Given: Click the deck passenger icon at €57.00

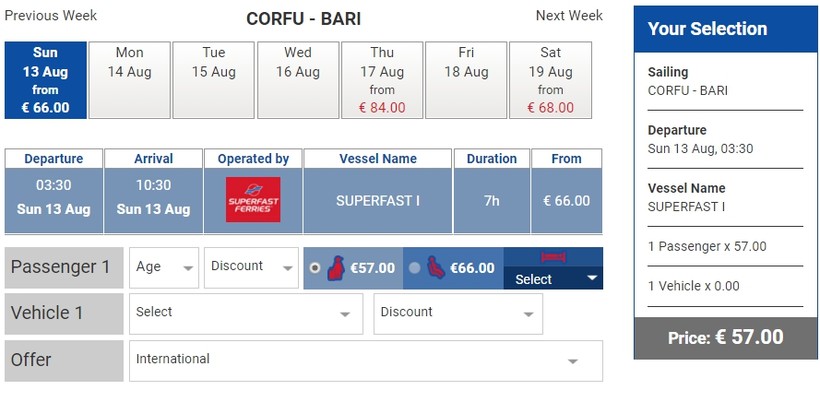Looking at the screenshot, I should pos(336,268).
